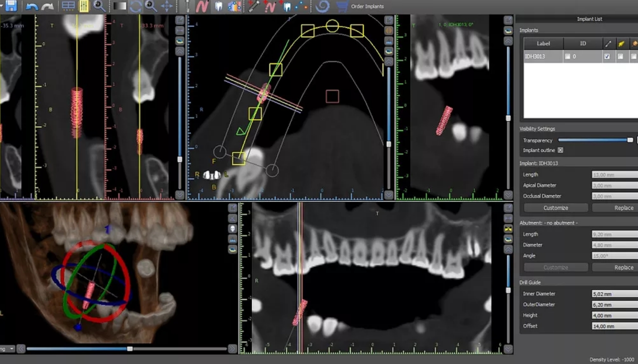Click the Customize button for the implant
638x364 pixels.
(555, 208)
